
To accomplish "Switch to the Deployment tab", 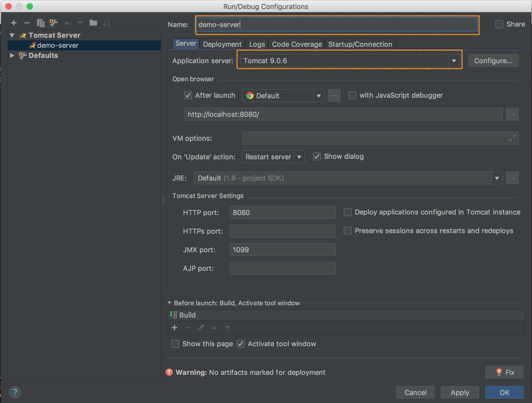I will 222,44.
